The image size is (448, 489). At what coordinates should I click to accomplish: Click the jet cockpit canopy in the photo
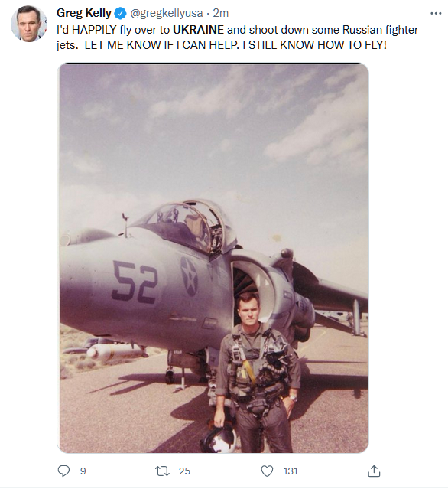[184, 225]
